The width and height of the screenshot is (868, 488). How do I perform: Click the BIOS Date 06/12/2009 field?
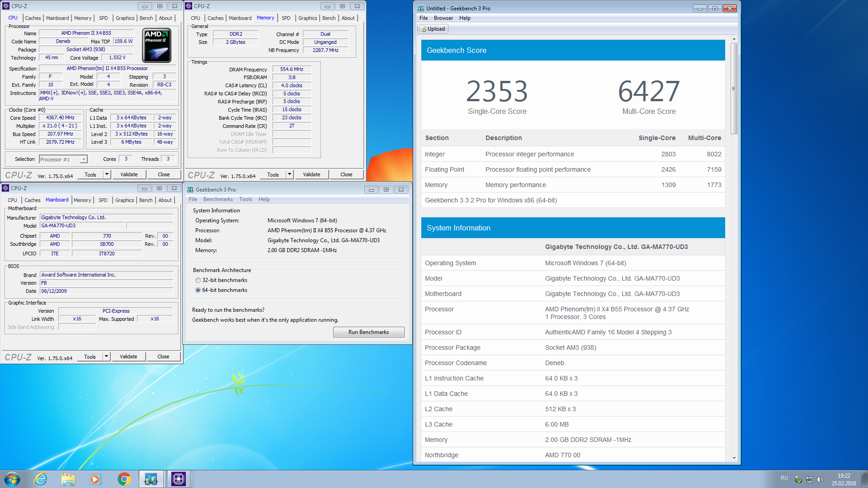click(106, 291)
